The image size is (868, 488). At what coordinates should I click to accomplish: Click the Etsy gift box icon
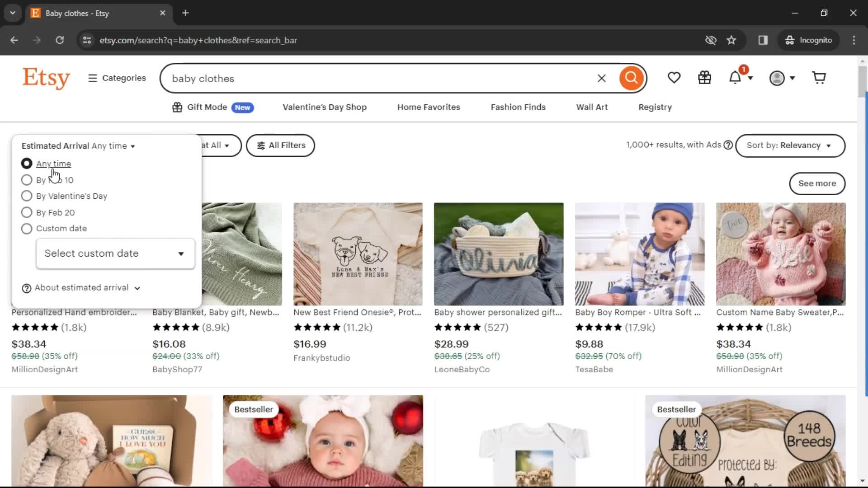[705, 78]
